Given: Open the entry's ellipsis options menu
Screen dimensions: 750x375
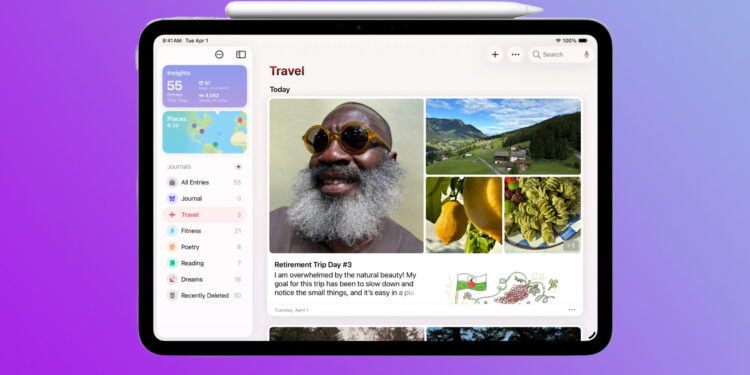Looking at the screenshot, I should [572, 309].
